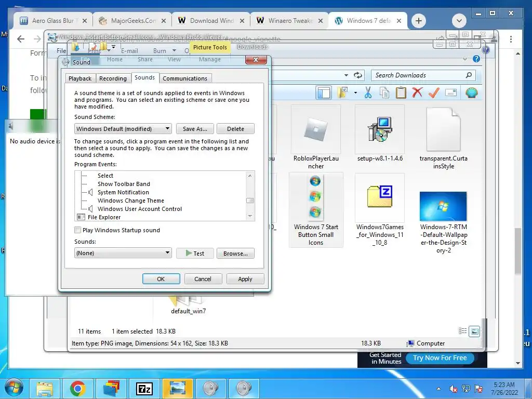Viewport: 532px width, 399px height.
Task: Open the blue Help question mark icon
Action: pos(476,59)
